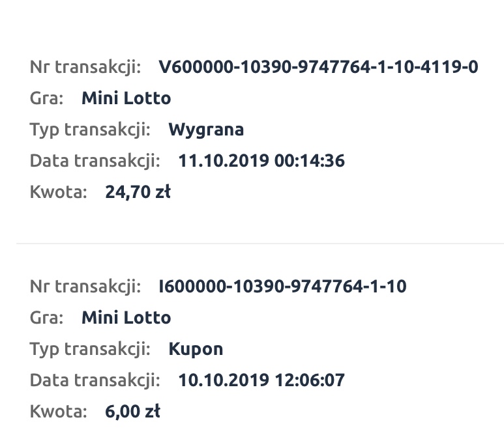Click the first Typ transakcji label
Image resolution: width=504 pixels, height=437 pixels.
[90, 130]
